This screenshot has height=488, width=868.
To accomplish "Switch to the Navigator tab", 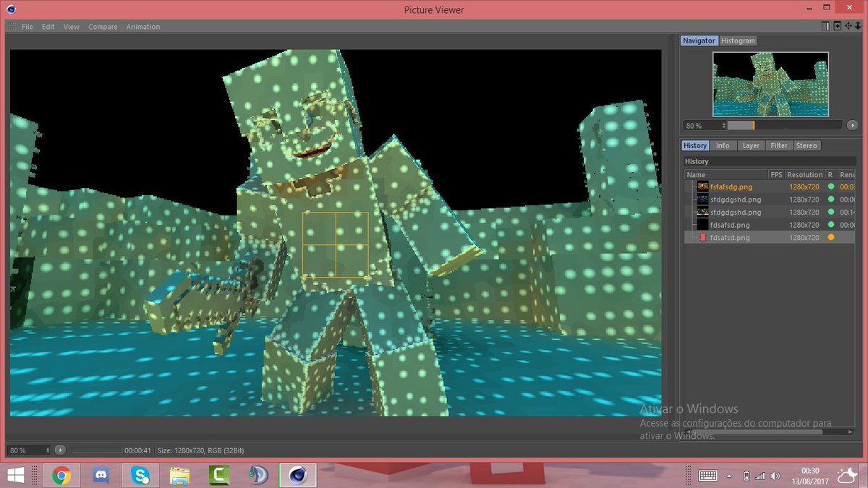I will coord(699,41).
